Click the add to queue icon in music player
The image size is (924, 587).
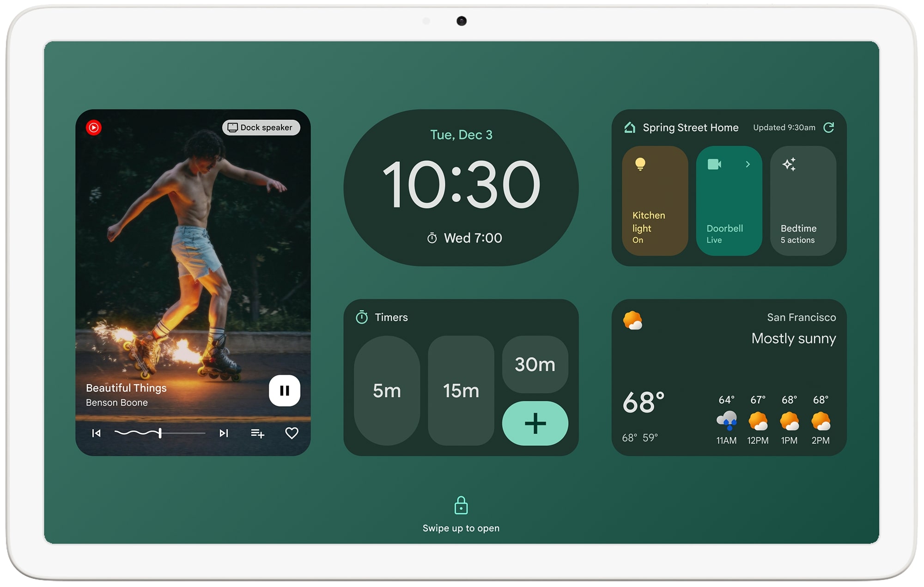click(257, 434)
